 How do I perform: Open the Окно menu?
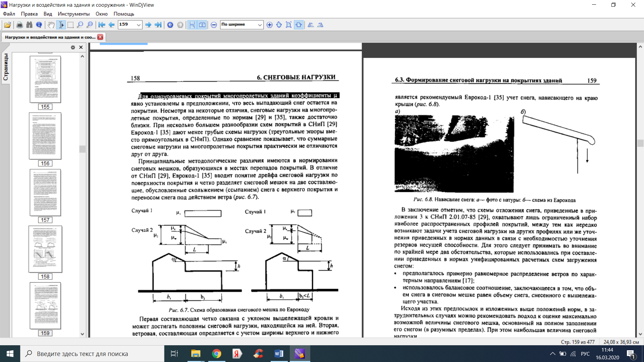tap(102, 14)
